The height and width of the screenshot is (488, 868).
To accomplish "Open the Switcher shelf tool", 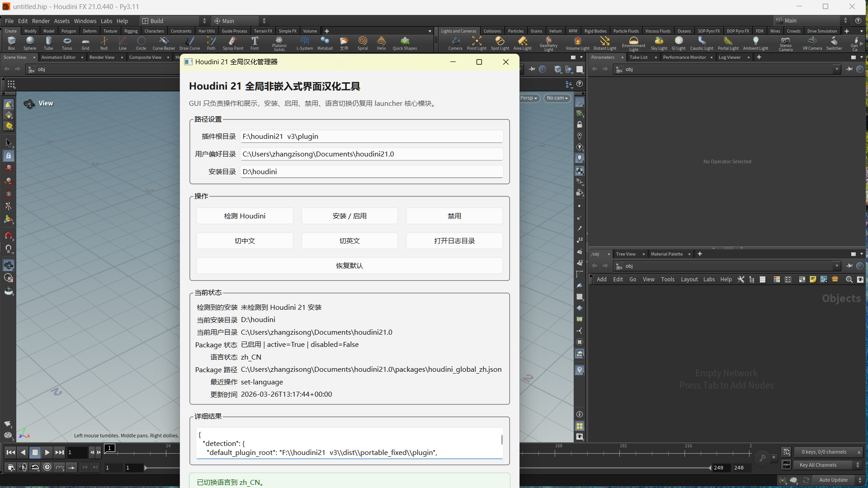I will pyautogui.click(x=834, y=43).
